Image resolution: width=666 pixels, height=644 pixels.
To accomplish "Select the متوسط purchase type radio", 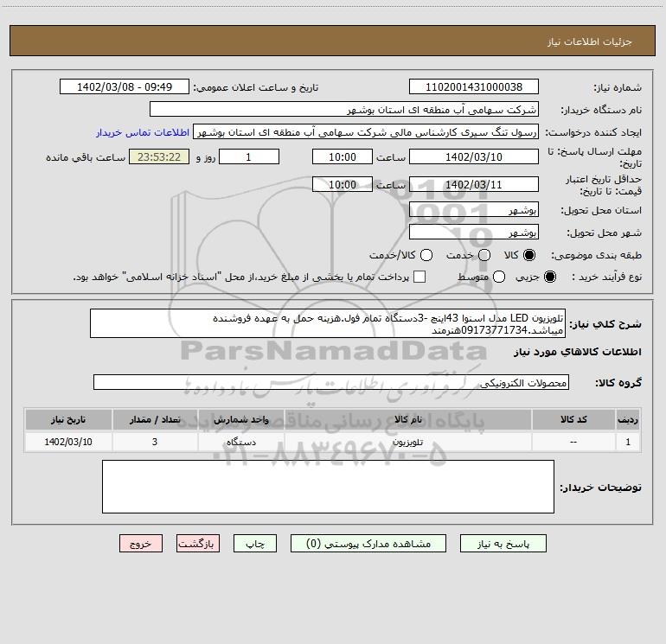I will click(x=499, y=277).
